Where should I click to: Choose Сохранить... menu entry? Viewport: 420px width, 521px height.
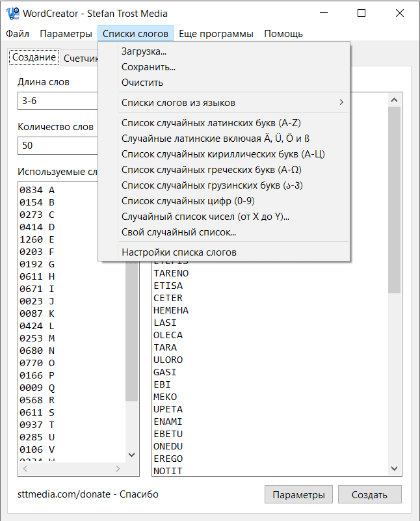coord(224,67)
